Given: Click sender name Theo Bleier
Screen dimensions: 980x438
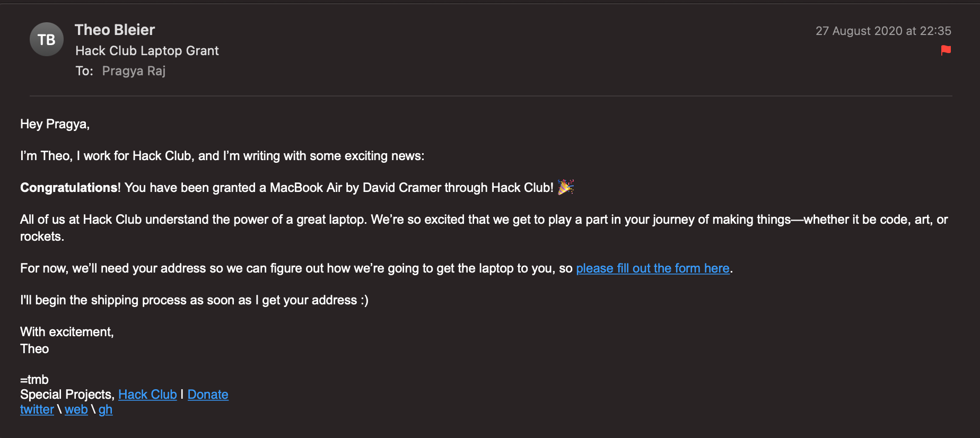Looking at the screenshot, I should pos(115,30).
